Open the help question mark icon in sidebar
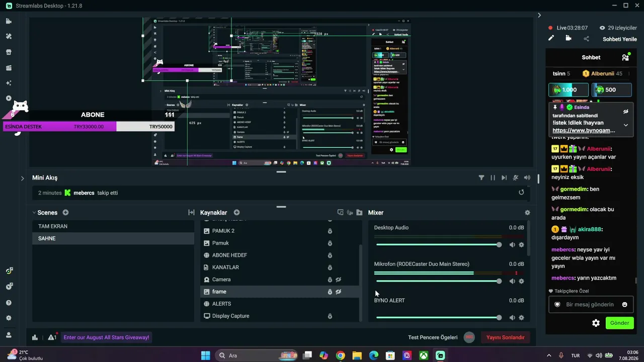This screenshot has height=362, width=644. tap(9, 303)
